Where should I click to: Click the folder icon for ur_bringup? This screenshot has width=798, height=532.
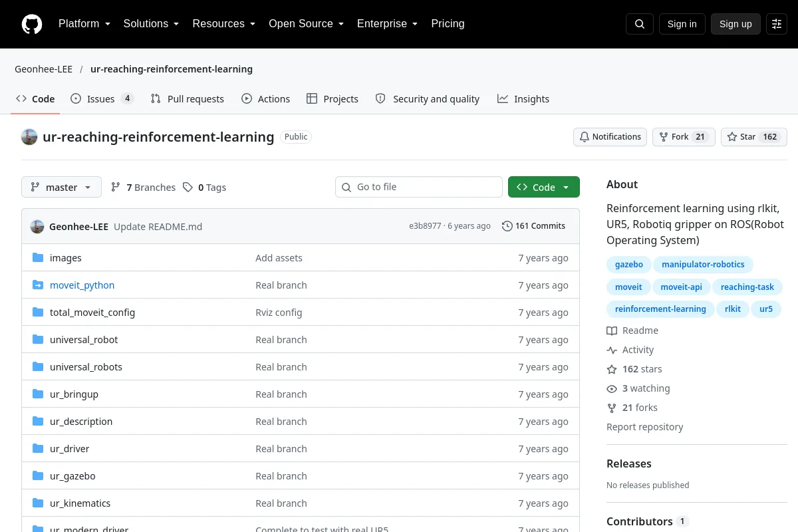click(38, 394)
